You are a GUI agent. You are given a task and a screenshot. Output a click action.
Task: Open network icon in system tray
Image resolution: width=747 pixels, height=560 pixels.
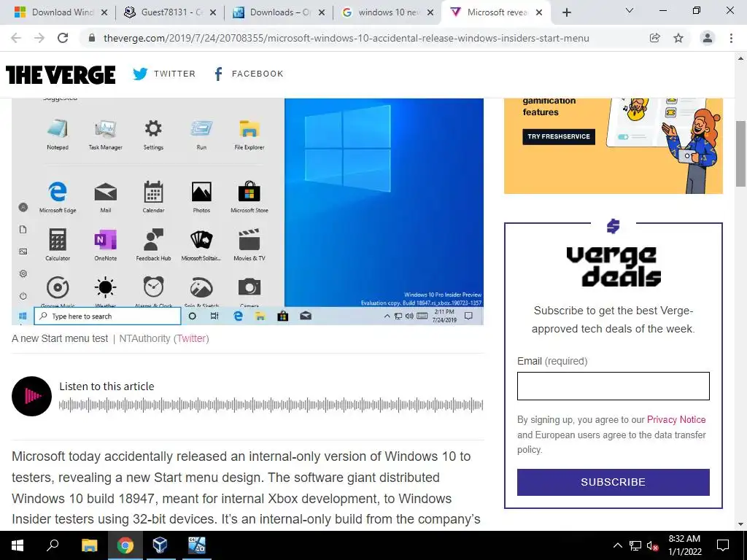(635, 545)
